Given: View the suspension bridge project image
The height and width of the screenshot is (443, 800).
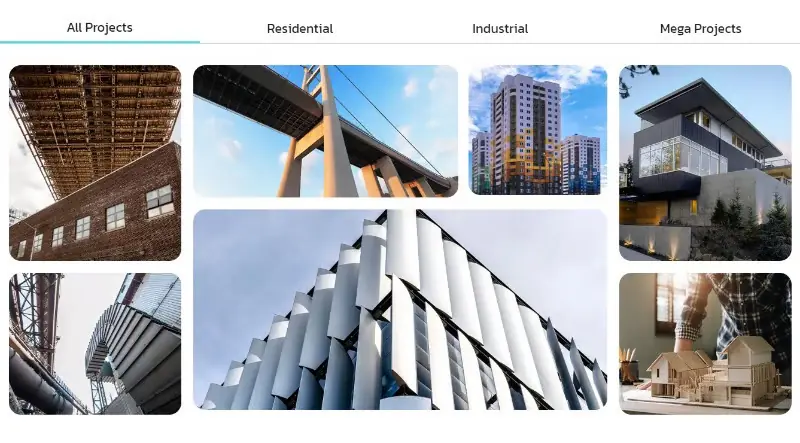Looking at the screenshot, I should click(x=326, y=131).
